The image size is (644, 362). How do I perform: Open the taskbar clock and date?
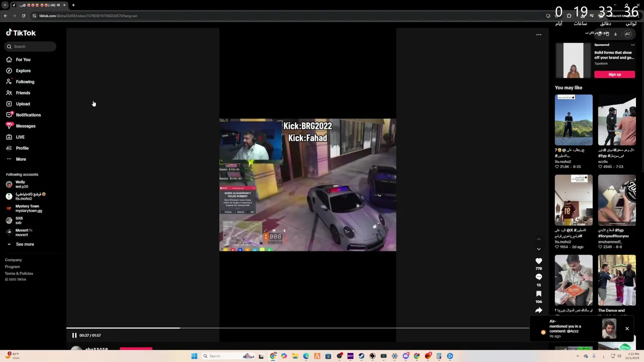point(632,356)
